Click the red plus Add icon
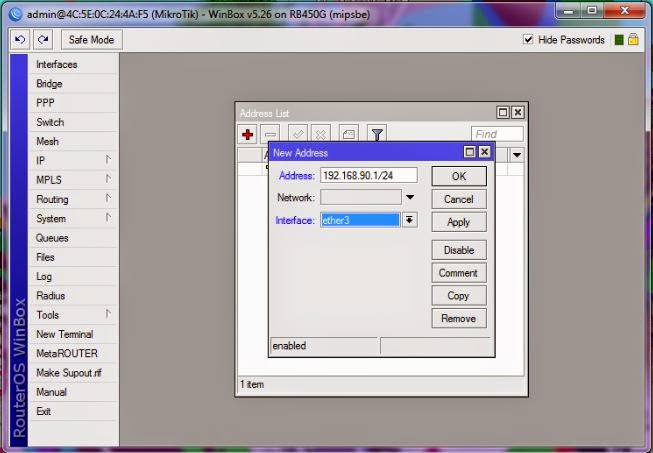Screen dimensions: 653x453 (x=248, y=134)
